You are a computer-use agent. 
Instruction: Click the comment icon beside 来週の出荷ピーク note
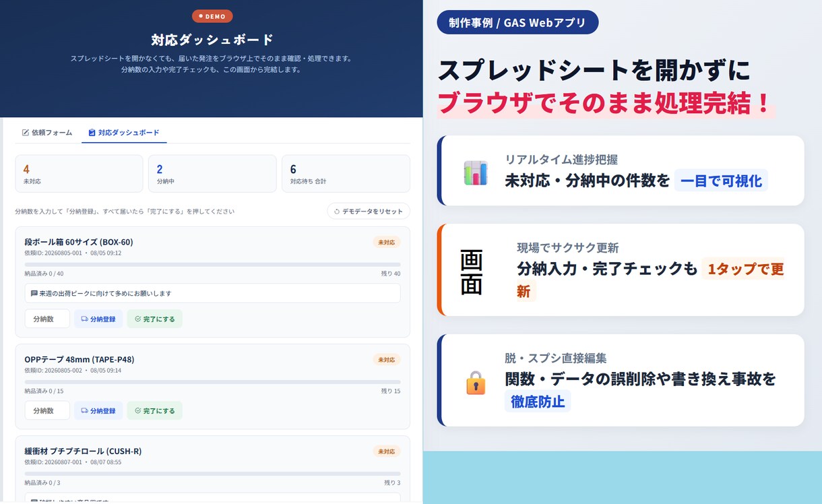coord(34,293)
